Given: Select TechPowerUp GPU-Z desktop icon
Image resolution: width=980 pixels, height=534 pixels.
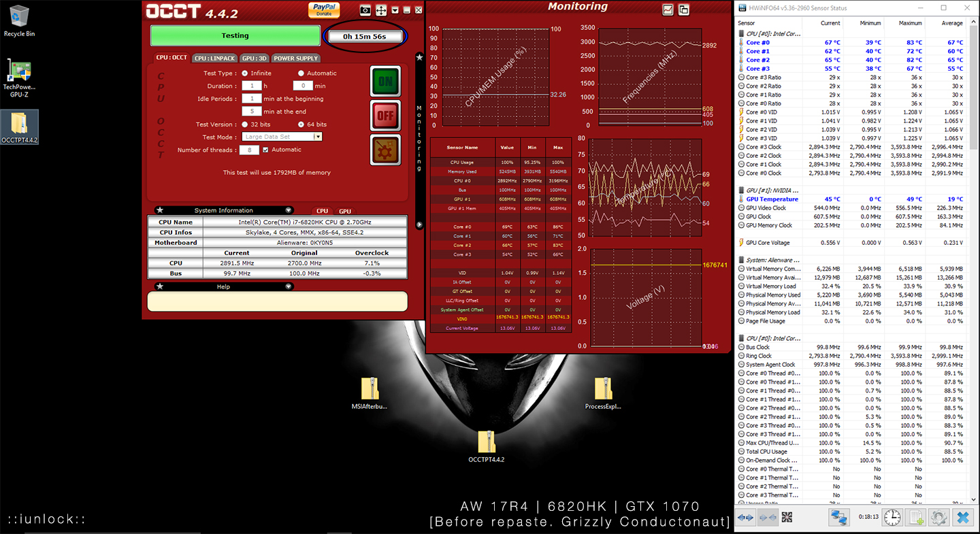Looking at the screenshot, I should [19, 78].
